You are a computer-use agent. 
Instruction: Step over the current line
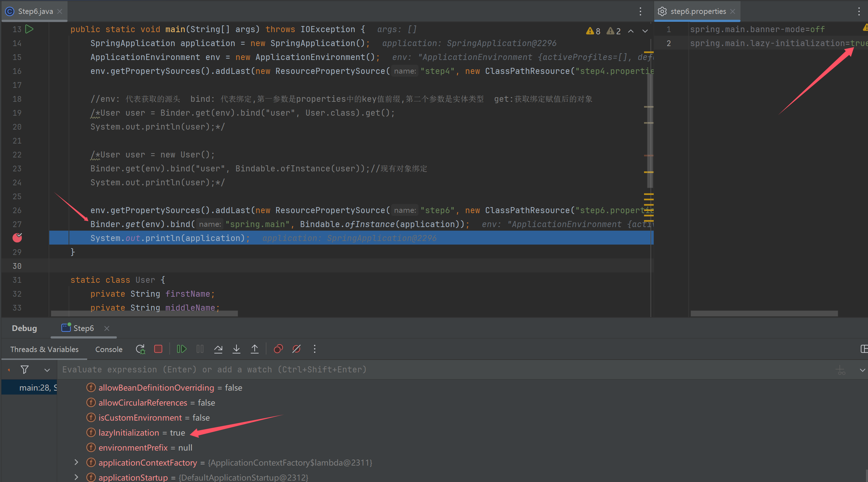(x=218, y=349)
